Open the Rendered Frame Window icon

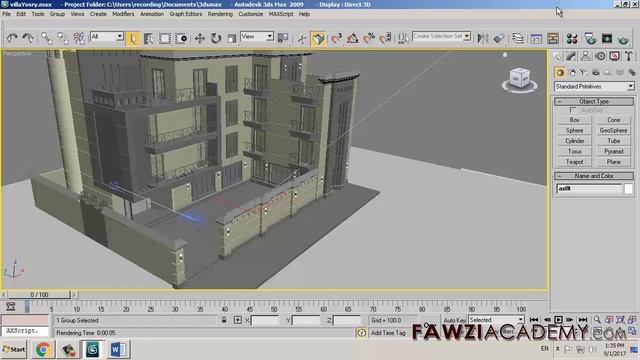[607, 38]
